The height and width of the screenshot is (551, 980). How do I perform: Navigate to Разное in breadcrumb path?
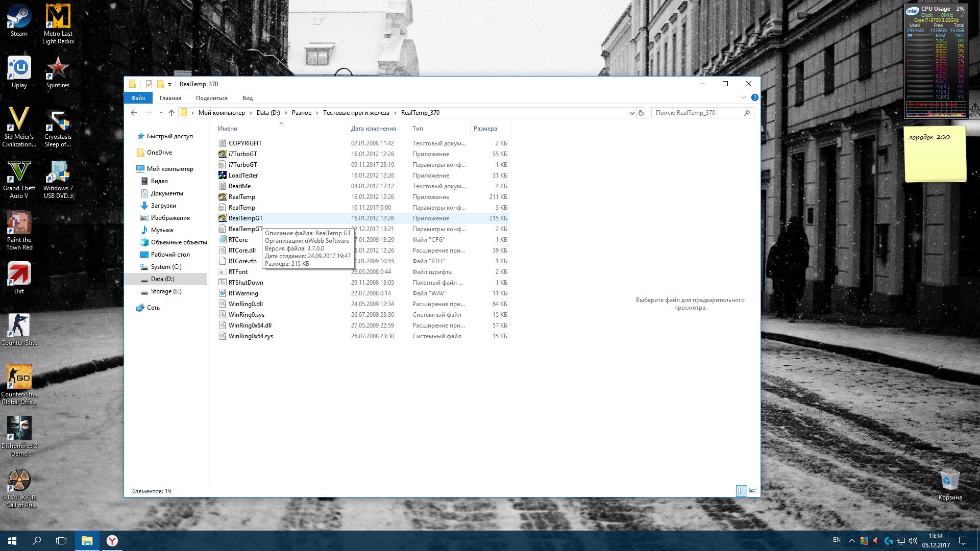(301, 113)
